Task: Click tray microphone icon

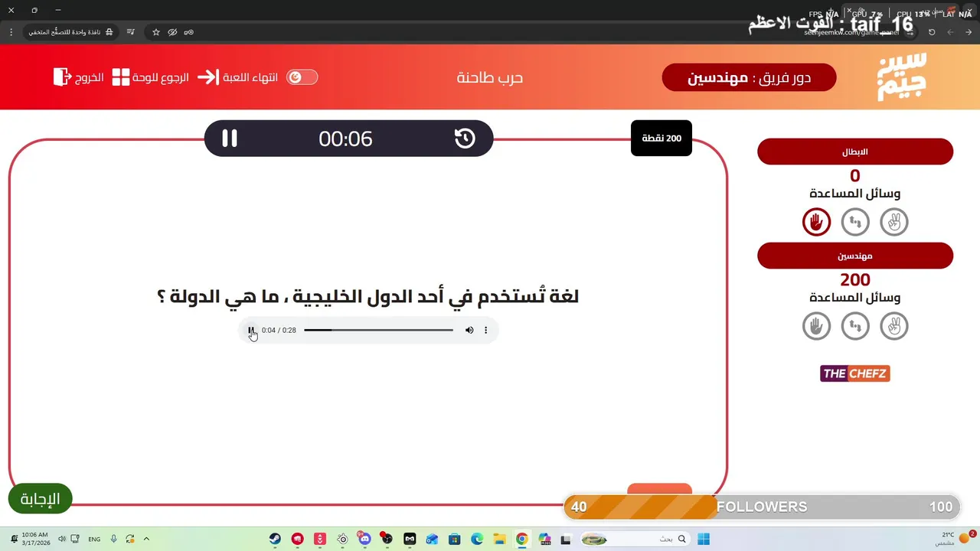Action: [114, 539]
